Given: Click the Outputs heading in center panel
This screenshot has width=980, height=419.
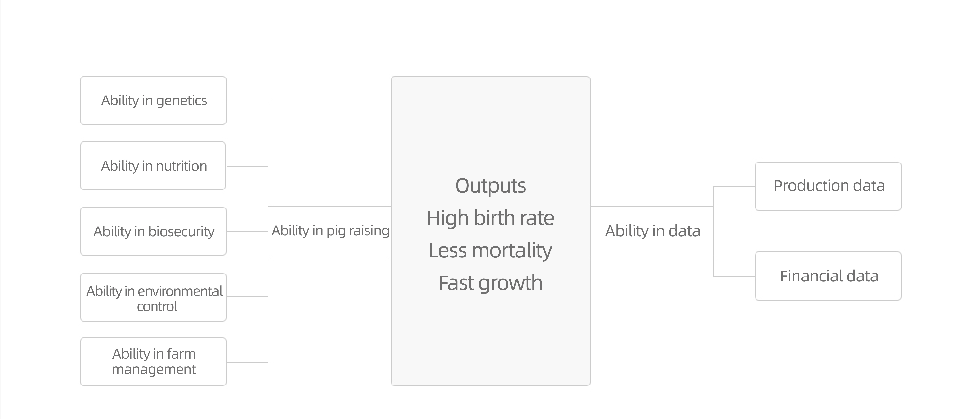Looking at the screenshot, I should coord(491,186).
